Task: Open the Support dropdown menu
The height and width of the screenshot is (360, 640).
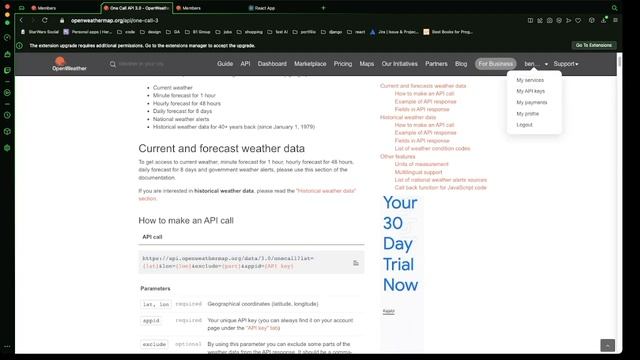Action: pos(566,64)
